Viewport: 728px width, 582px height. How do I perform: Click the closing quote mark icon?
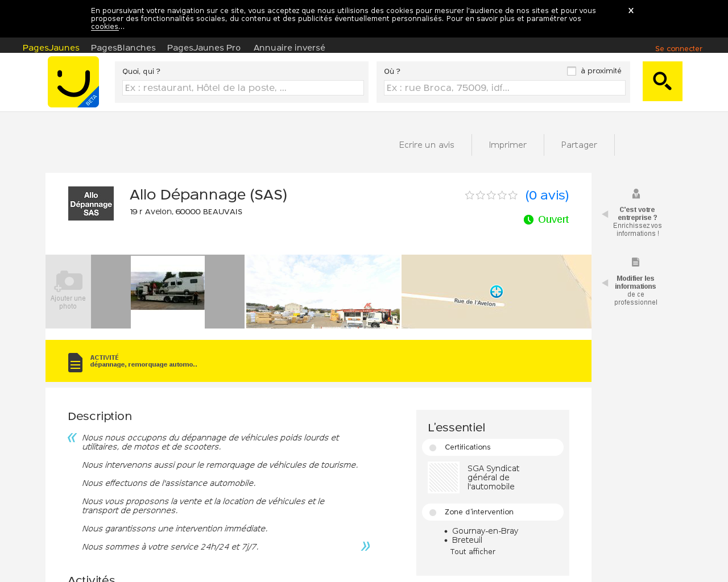[366, 546]
